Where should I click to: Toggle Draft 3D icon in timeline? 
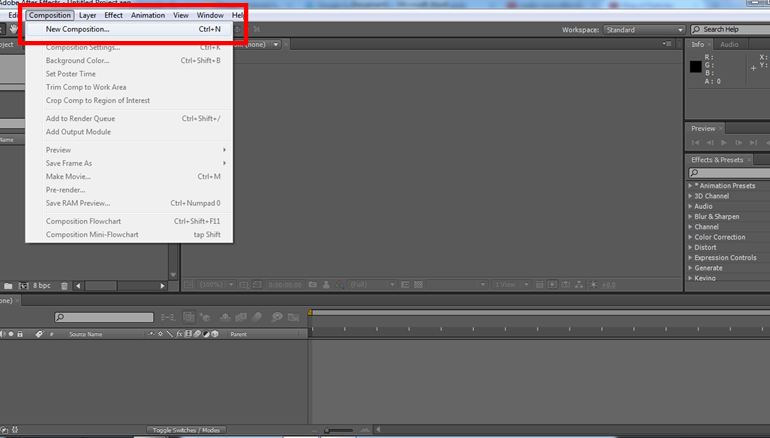pyautogui.click(x=205, y=317)
